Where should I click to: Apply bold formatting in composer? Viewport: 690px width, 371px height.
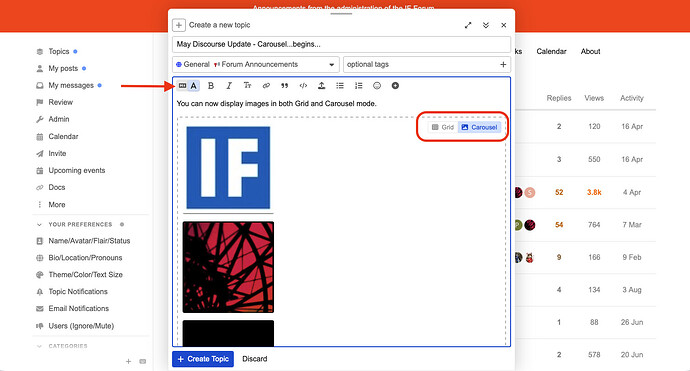pyautogui.click(x=211, y=86)
